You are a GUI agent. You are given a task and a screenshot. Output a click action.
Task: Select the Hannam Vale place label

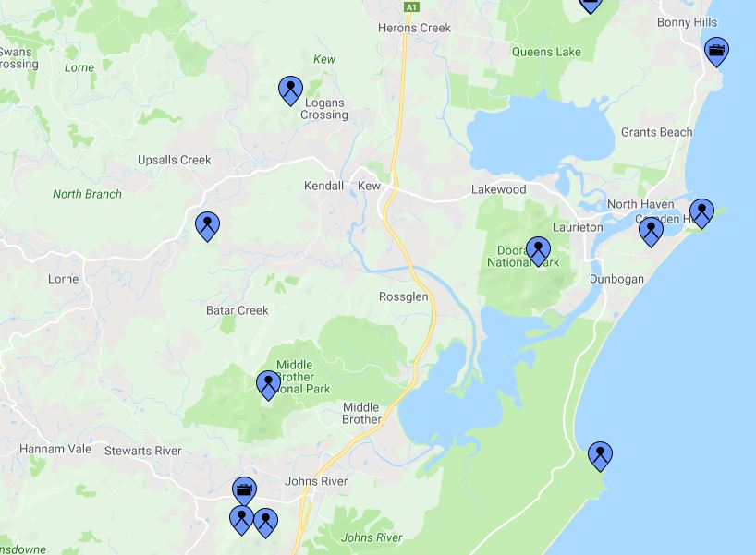pyautogui.click(x=55, y=449)
